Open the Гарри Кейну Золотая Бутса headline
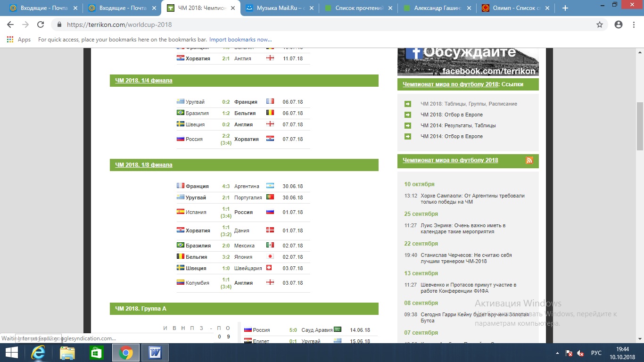Viewport: 644px width, 362px height. point(474,318)
